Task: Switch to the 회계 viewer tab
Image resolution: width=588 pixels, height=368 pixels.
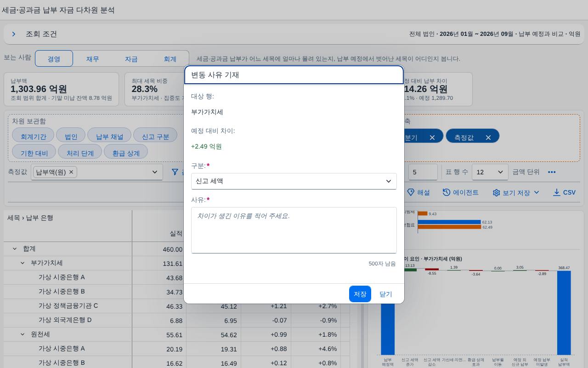Action: pos(170,59)
